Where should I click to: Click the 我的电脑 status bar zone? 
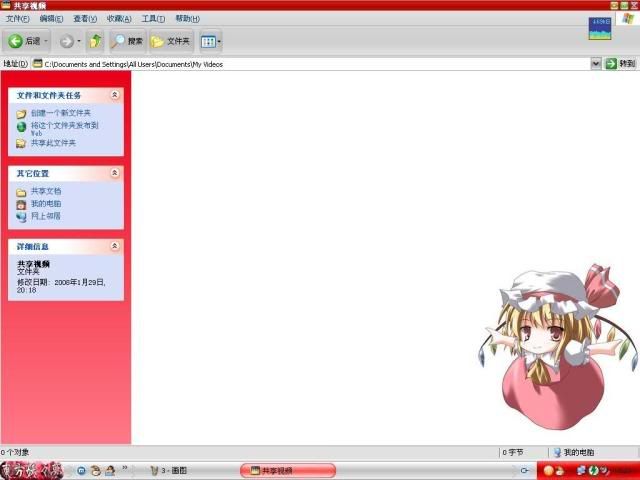574,452
